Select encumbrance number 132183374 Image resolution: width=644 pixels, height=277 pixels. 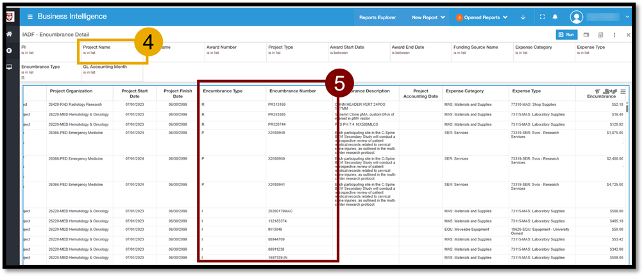(x=277, y=221)
